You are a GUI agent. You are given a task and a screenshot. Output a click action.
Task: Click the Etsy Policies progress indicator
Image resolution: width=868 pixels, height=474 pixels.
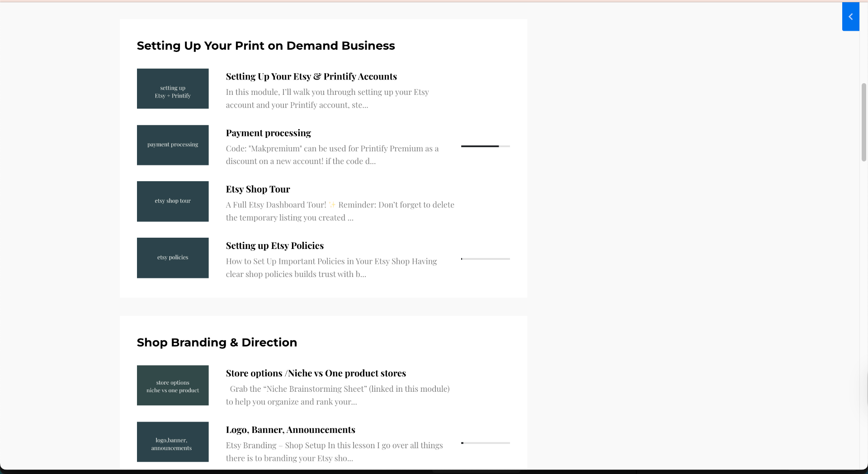pyautogui.click(x=485, y=259)
